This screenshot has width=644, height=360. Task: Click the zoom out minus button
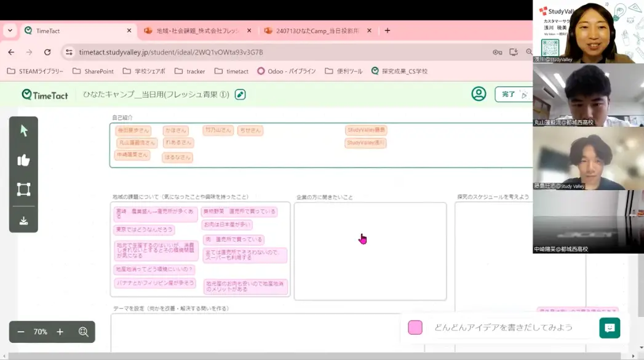pos(21,332)
